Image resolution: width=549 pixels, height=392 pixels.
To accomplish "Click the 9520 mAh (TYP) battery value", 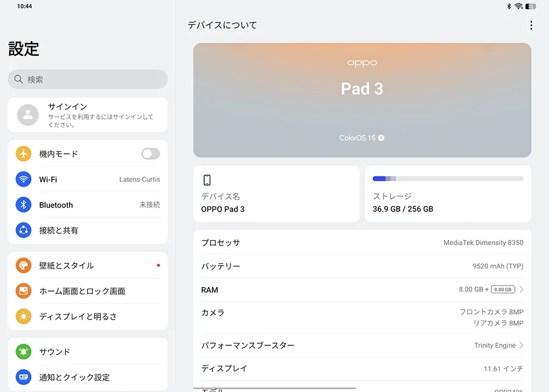I will click(498, 266).
